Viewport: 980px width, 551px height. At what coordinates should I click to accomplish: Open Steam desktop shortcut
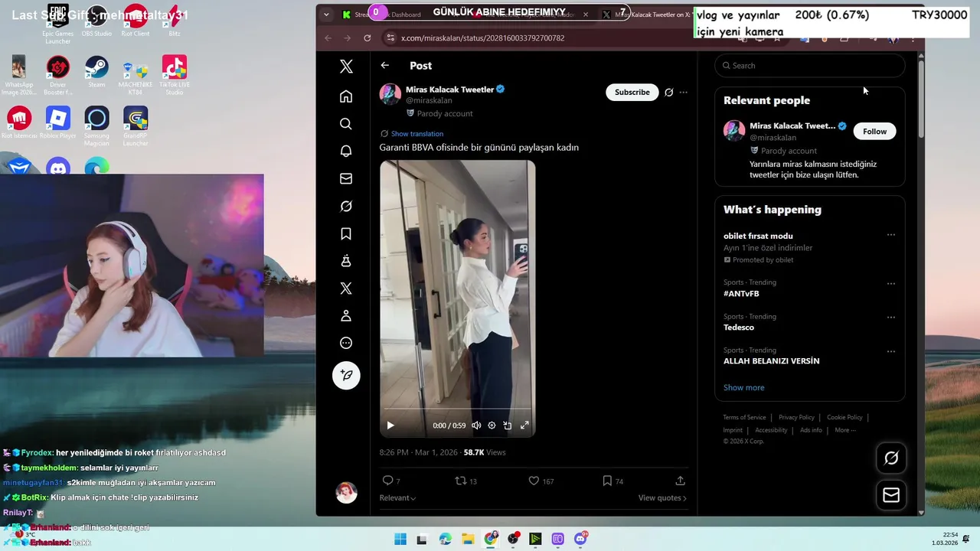point(96,71)
